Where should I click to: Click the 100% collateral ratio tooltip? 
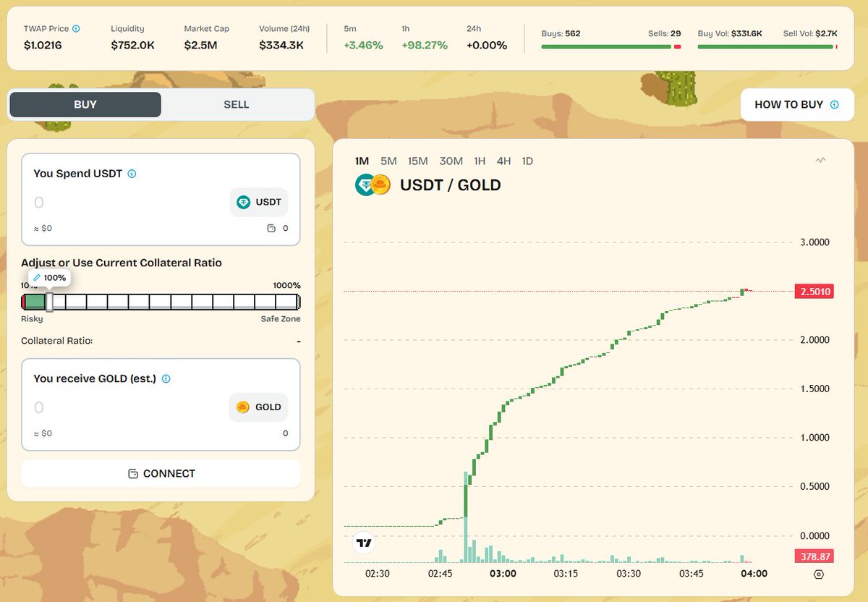coord(50,278)
